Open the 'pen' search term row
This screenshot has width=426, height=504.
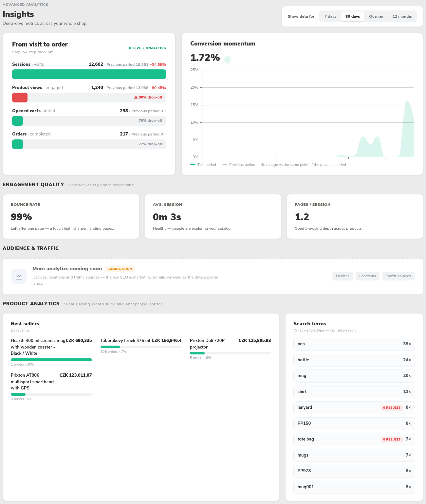(x=354, y=344)
